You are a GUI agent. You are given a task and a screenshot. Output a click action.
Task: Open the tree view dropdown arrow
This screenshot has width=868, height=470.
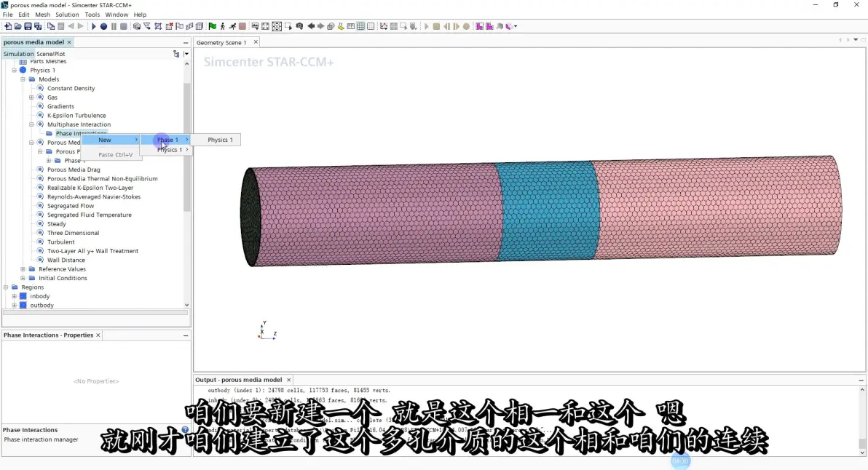coord(186,54)
